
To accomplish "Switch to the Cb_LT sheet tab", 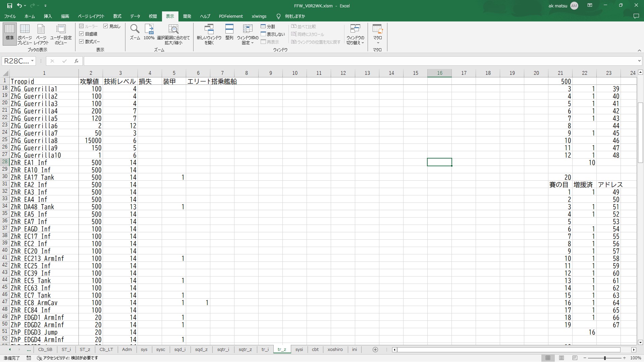I will (106, 350).
